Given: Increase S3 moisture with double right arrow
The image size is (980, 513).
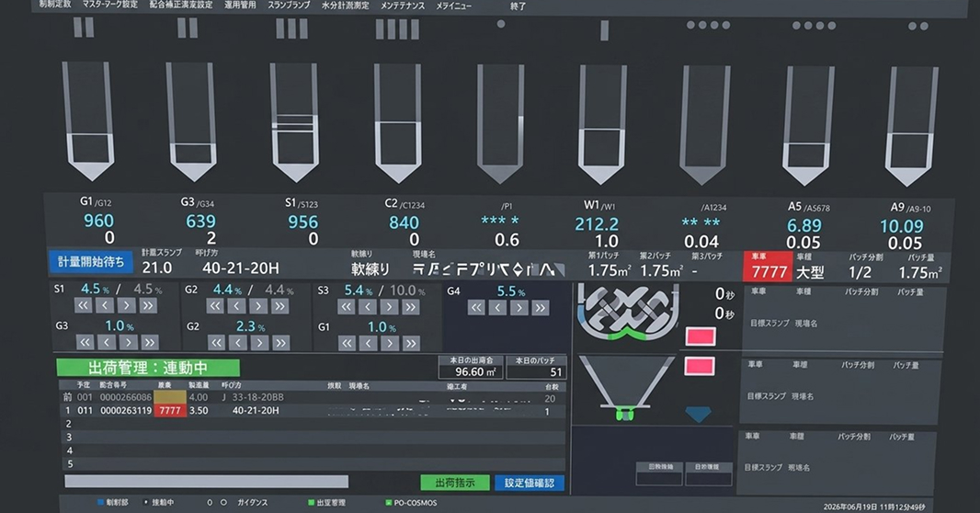Looking at the screenshot, I should click(x=410, y=307).
